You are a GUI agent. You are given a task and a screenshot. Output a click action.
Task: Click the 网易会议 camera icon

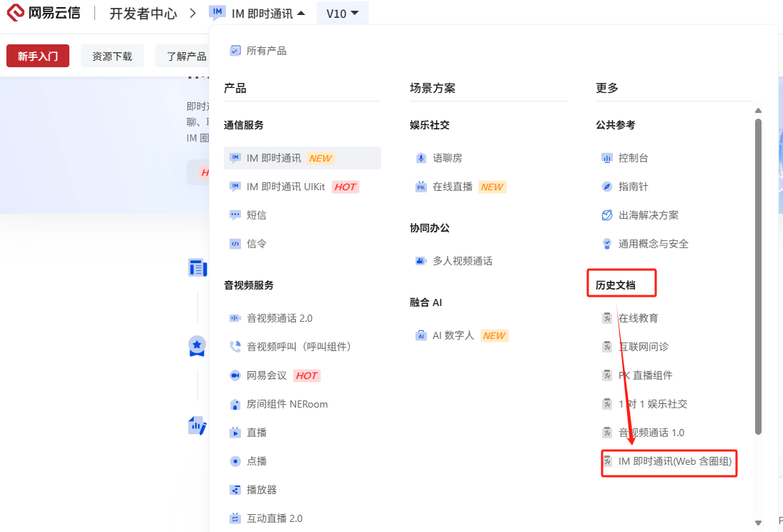point(235,375)
